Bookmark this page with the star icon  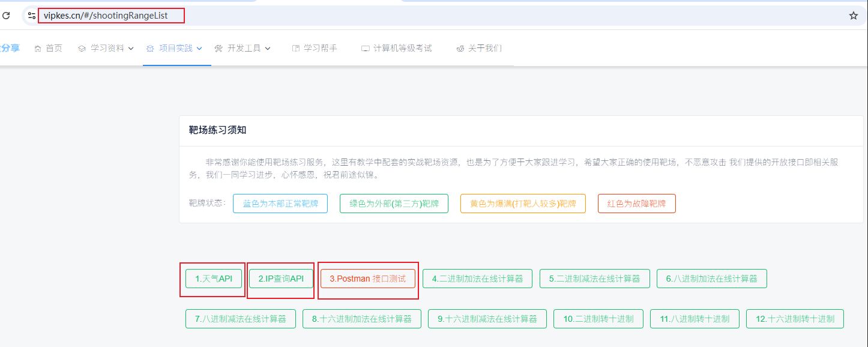853,16
